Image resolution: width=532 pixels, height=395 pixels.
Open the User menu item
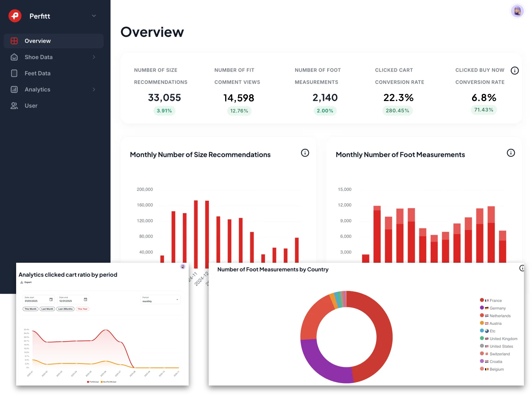(31, 106)
